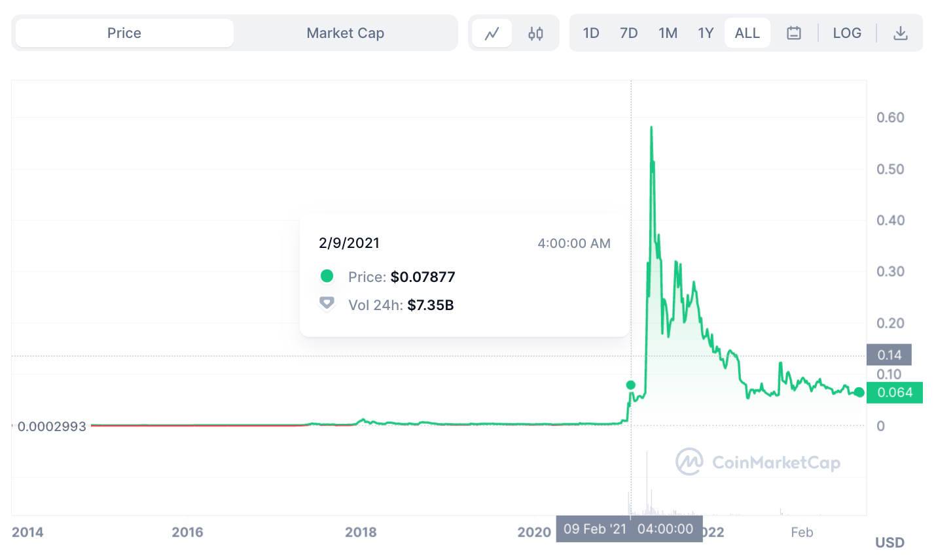Image resolution: width=936 pixels, height=560 pixels.
Task: Click the 2020 x-axis label
Action: 534,533
